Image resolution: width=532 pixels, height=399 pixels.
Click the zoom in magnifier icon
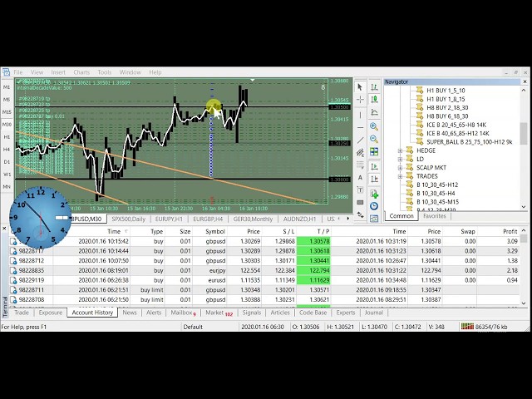[x=373, y=126]
